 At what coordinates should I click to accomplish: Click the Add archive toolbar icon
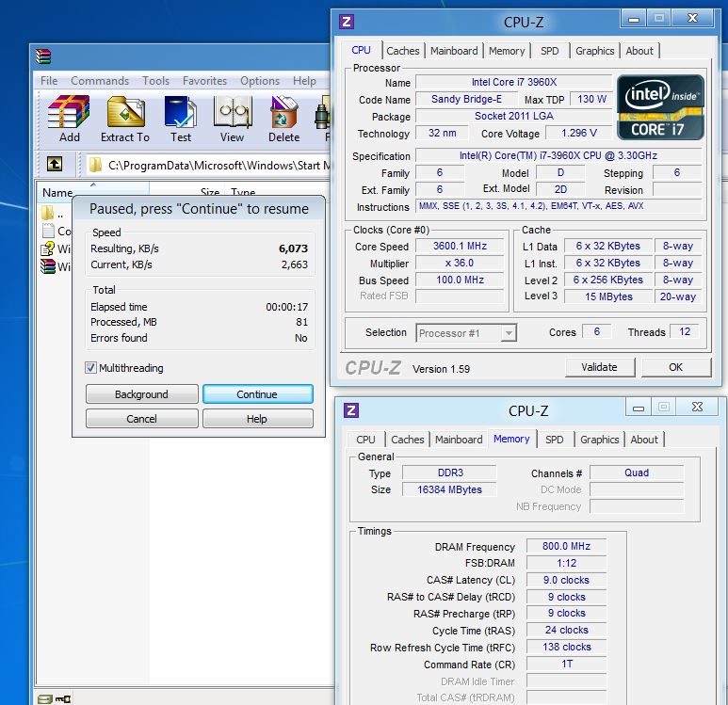pyautogui.click(x=69, y=118)
